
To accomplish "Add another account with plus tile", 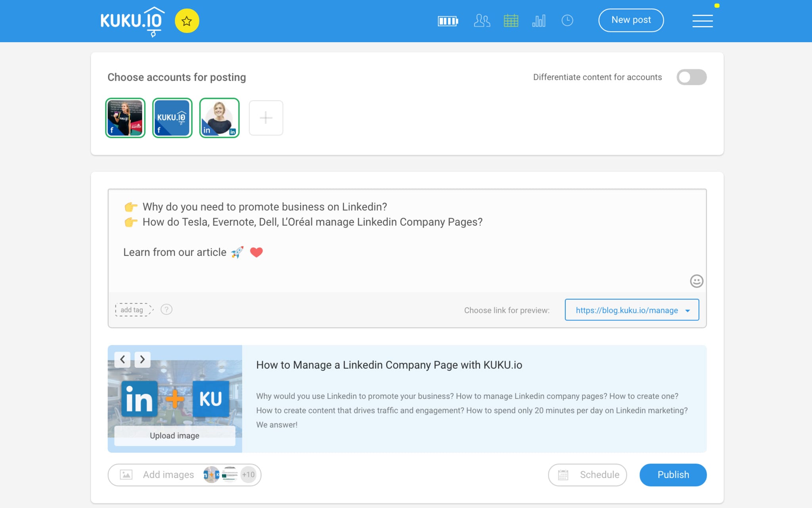I will [x=266, y=118].
